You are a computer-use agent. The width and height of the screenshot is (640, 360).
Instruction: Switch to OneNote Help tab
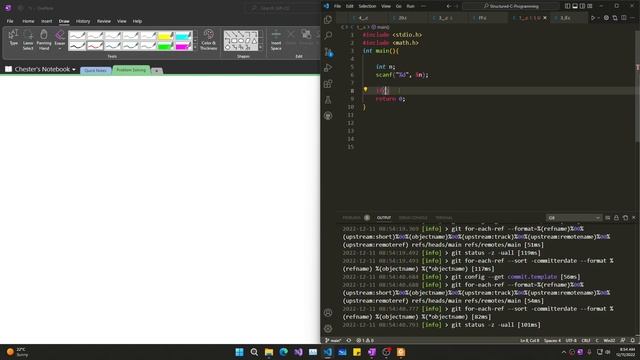point(137,21)
